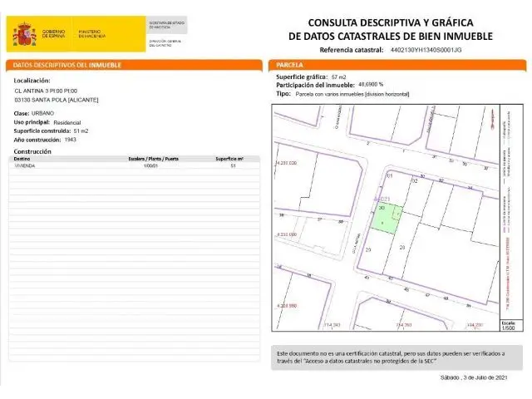Click the 'Superficie m²' column header

229,159
